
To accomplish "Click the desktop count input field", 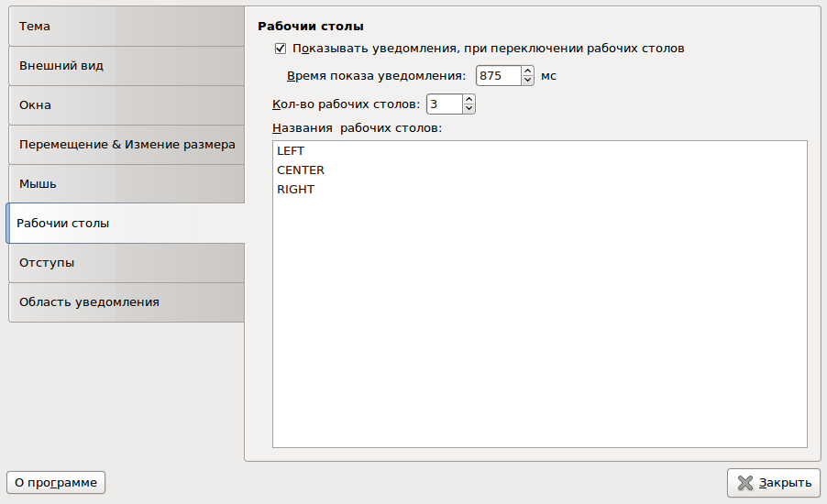I will click(444, 104).
